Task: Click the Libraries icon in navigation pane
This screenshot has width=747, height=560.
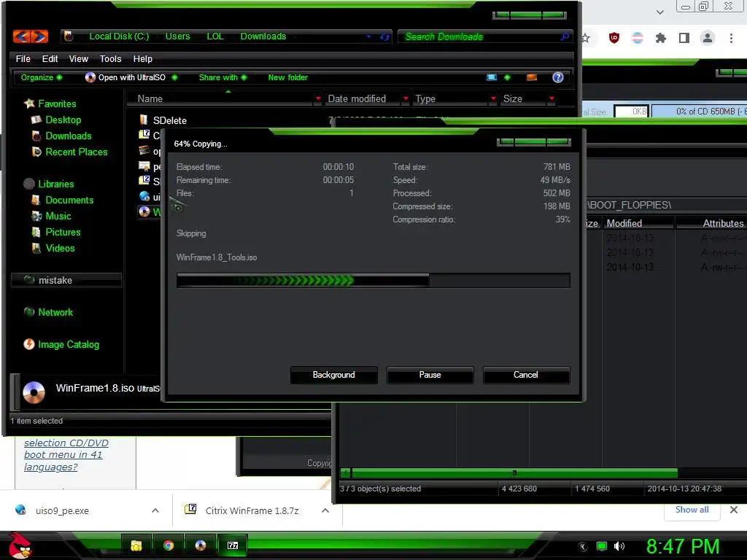Action: pyautogui.click(x=29, y=184)
